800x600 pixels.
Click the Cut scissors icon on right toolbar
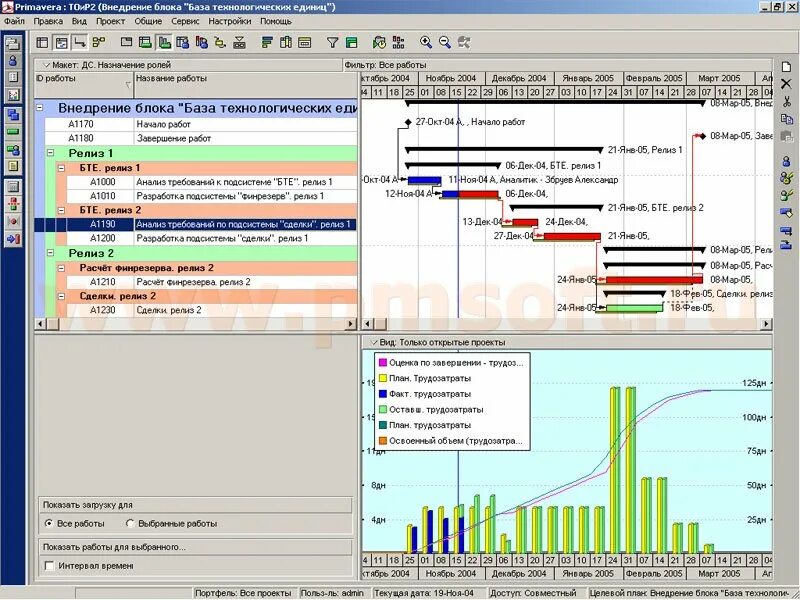pos(786,101)
